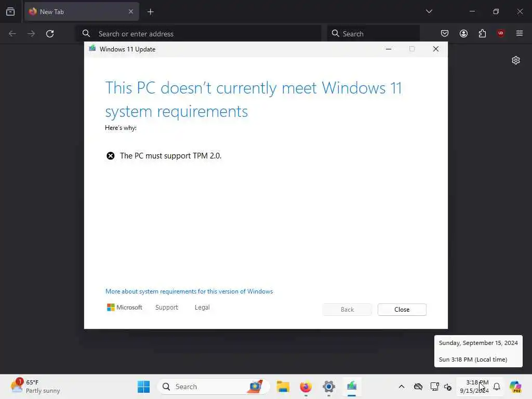Image resolution: width=532 pixels, height=399 pixels.
Task: Open weather widget showing 65°F
Action: (x=35, y=387)
